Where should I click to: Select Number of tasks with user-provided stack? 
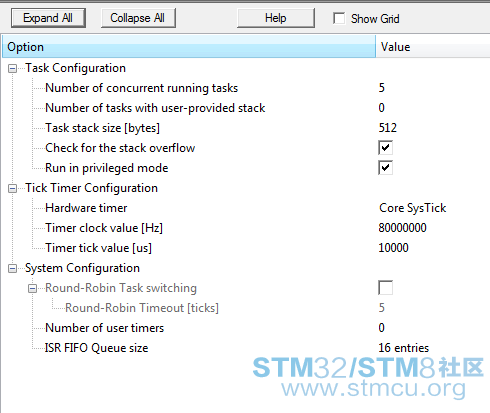point(155,108)
